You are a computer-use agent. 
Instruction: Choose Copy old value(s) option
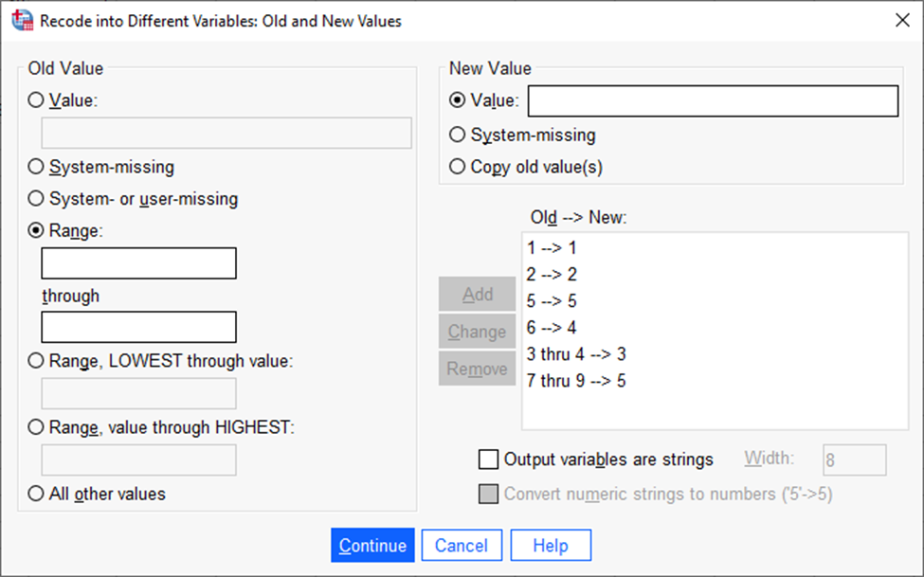tap(458, 167)
